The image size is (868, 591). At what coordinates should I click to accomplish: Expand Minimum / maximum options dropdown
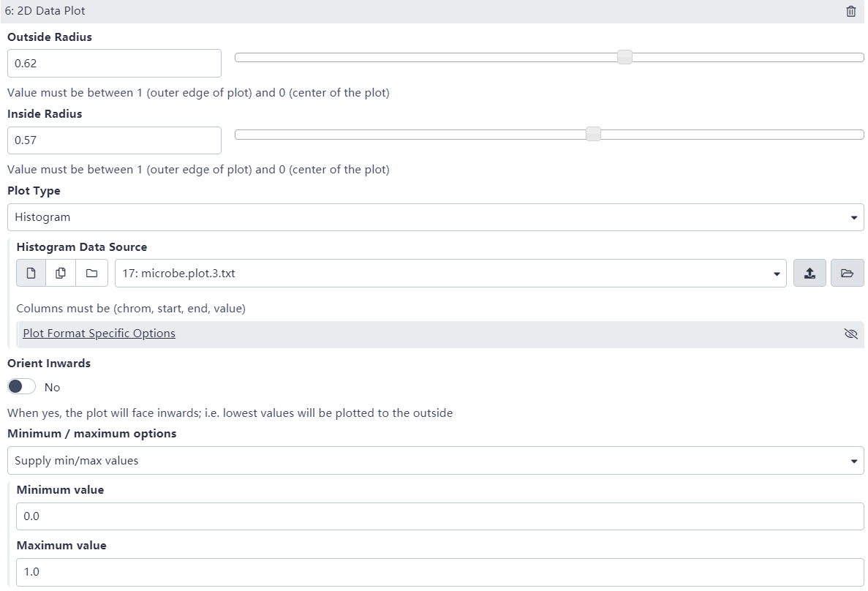point(435,461)
